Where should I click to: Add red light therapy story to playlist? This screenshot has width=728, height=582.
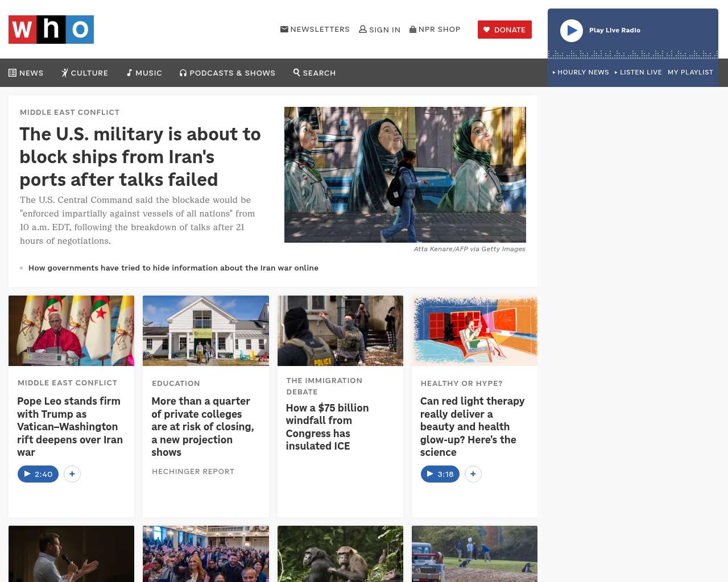(473, 474)
